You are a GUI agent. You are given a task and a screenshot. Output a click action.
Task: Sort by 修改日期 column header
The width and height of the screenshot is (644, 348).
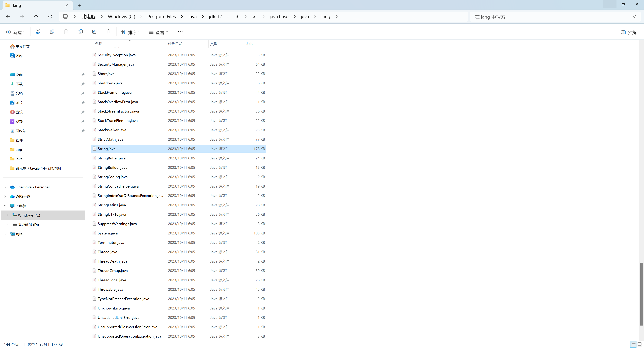click(187, 44)
